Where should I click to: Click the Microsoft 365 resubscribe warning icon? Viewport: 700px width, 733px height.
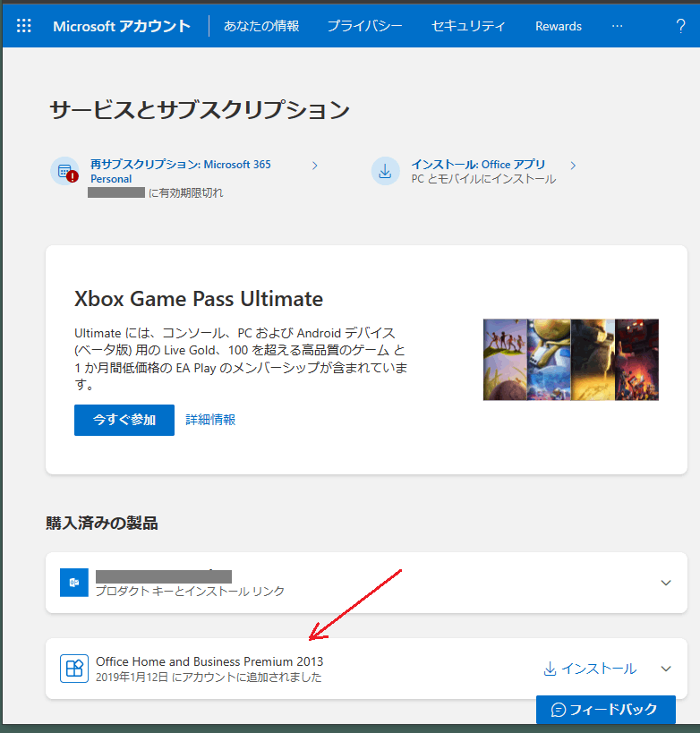pyautogui.click(x=65, y=171)
